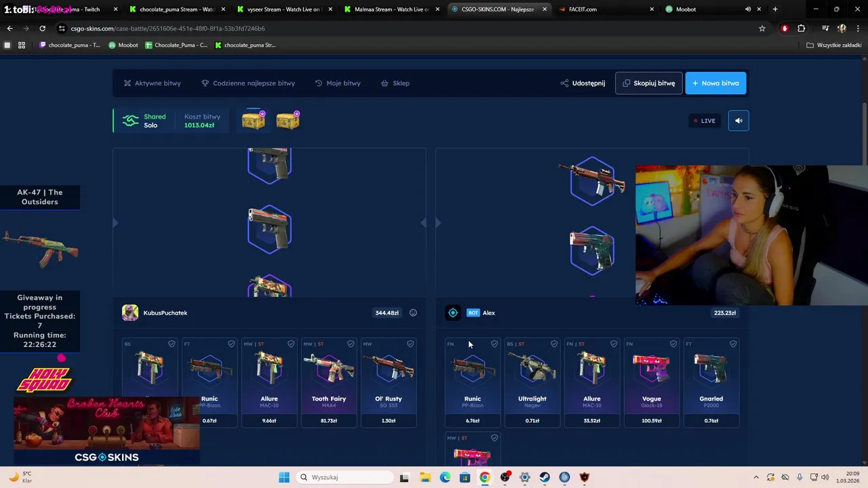Click Skopiuj bitwę button
The height and width of the screenshot is (488, 868).
pos(649,83)
